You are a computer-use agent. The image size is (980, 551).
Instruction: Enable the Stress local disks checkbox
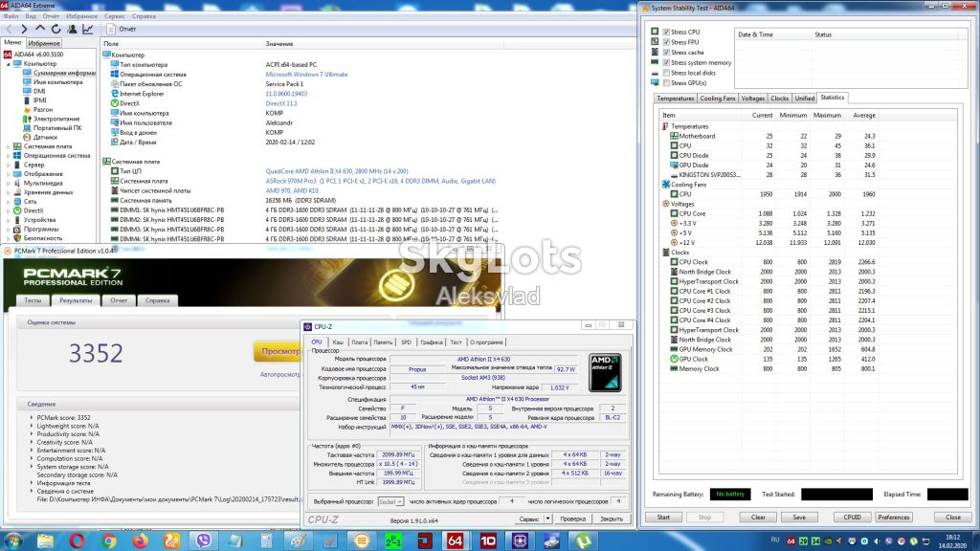tap(666, 73)
